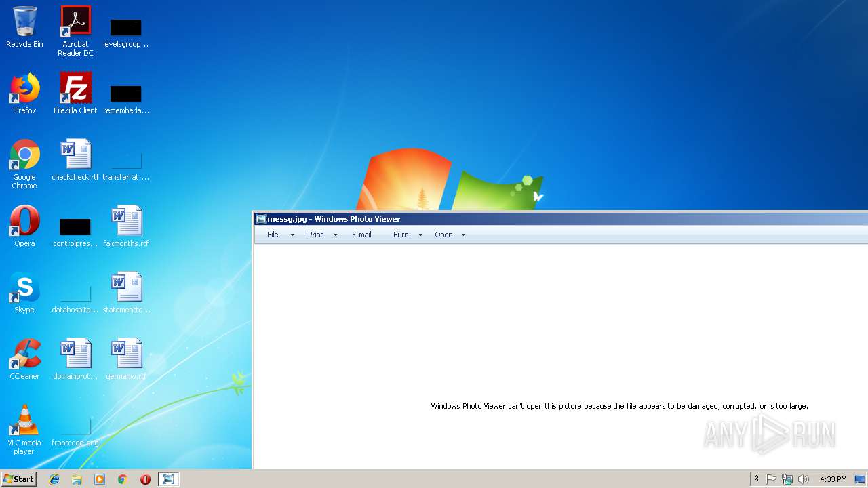Open Google Chrome desktop shortcut
Viewport: 868px width, 488px height.
(24, 164)
